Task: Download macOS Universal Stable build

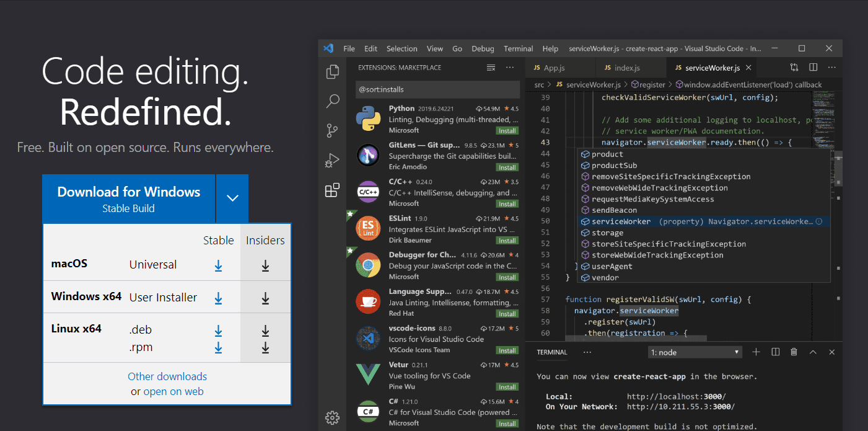Action: [218, 265]
